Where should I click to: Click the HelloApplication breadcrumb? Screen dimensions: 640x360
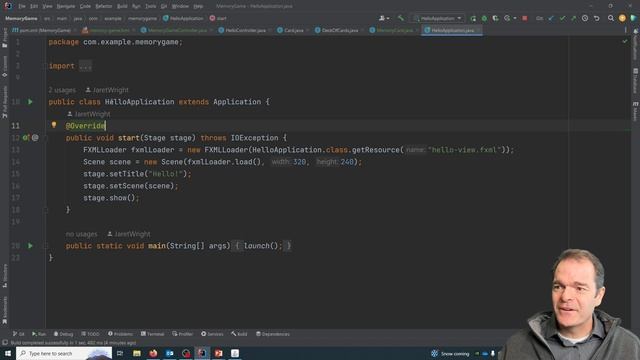pyautogui.click(x=183, y=18)
